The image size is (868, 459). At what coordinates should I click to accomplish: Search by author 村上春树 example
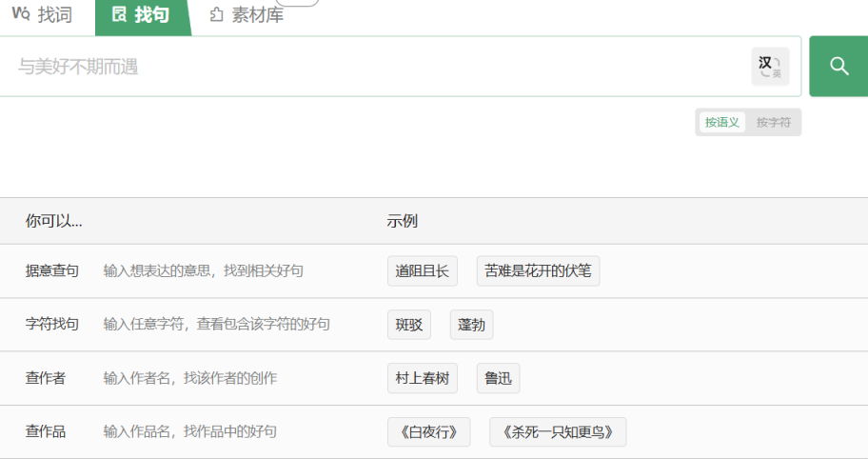(x=423, y=378)
